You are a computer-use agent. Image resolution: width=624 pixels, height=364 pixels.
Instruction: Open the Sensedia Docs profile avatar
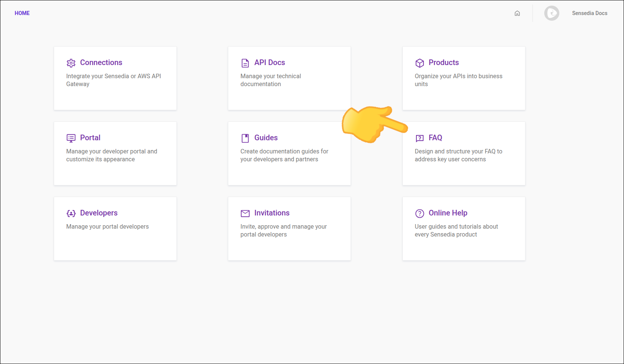(x=552, y=13)
